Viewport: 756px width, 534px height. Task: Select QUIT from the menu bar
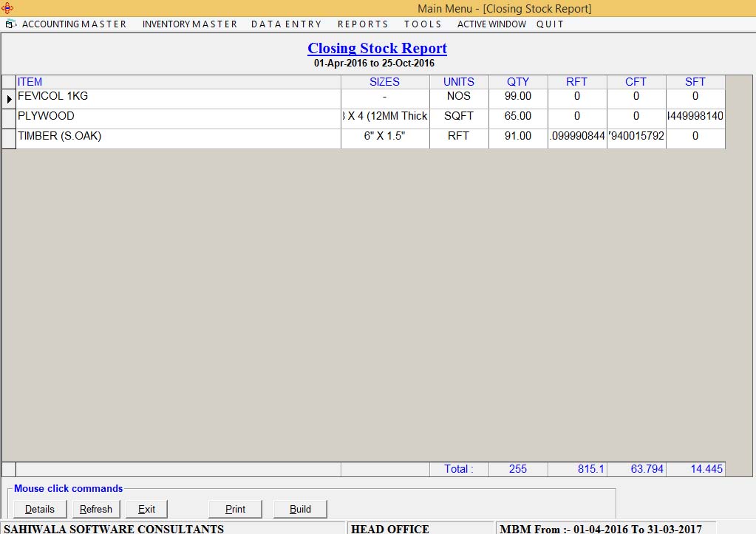(549, 24)
